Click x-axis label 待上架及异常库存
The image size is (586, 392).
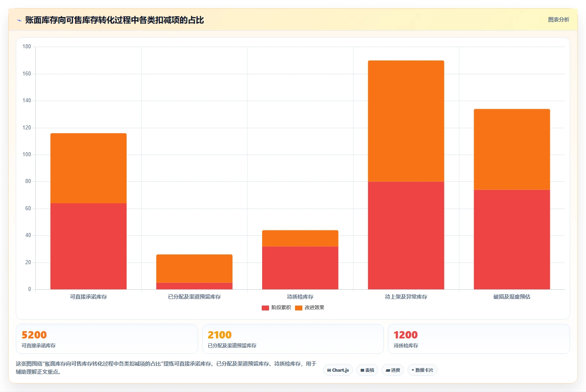406,297
